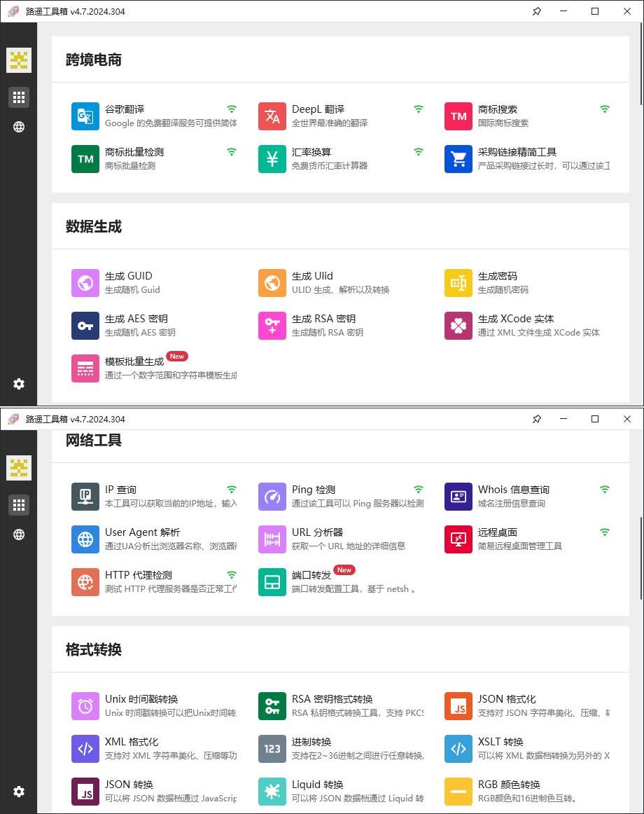This screenshot has width=644, height=814.
Task: Click the 进制转换 base converter icon
Action: click(x=272, y=749)
